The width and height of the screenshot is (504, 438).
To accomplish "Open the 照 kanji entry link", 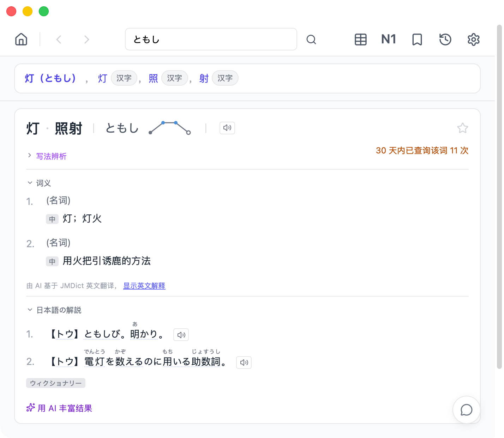I will click(153, 78).
